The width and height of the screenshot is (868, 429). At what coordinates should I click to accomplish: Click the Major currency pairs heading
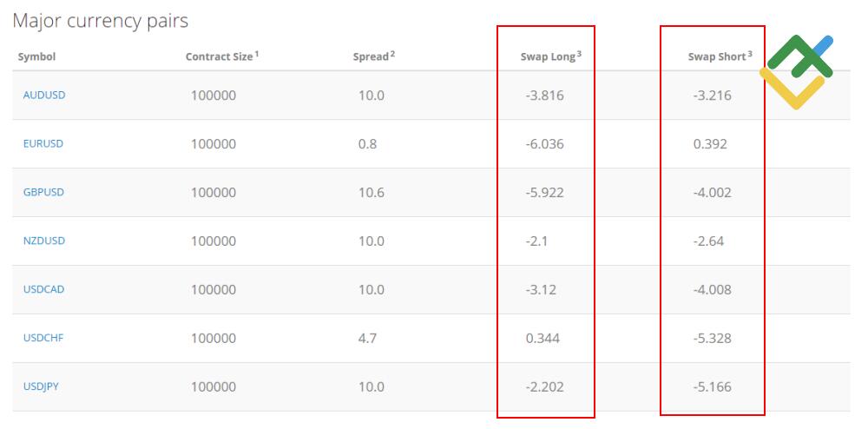pyautogui.click(x=101, y=20)
